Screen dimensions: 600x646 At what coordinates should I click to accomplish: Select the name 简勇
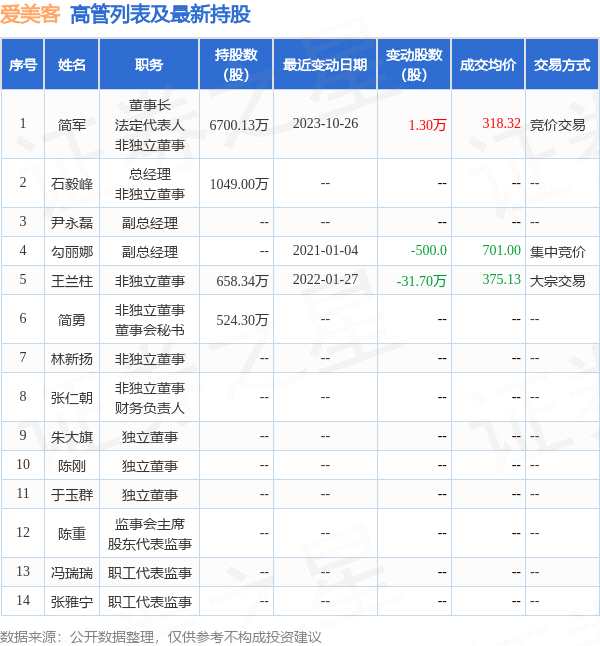click(x=72, y=320)
